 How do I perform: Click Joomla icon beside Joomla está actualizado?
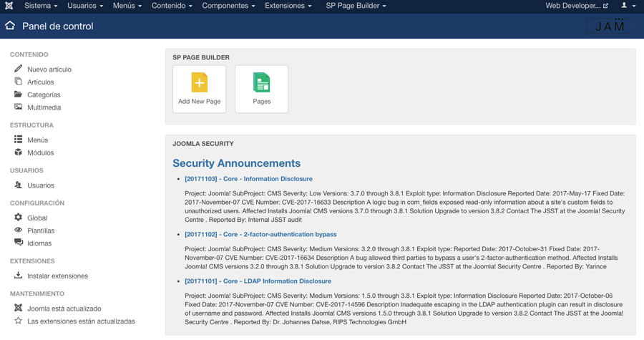click(x=18, y=308)
